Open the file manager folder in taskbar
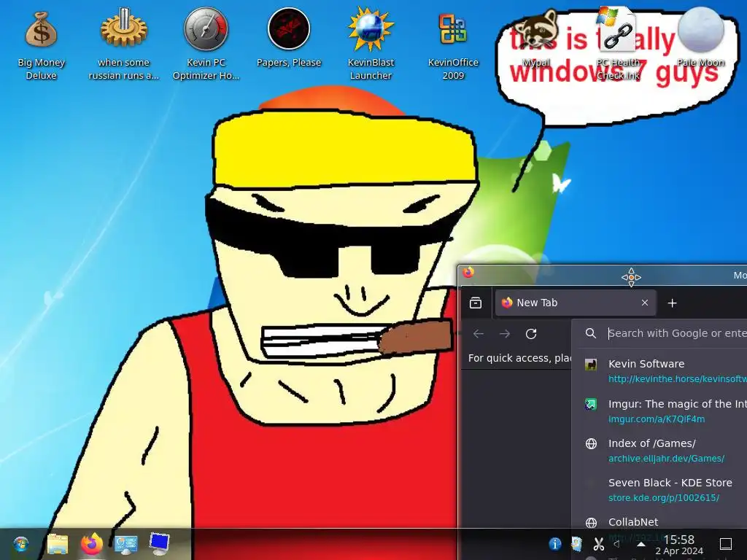Screen dimensions: 747x560 tap(58, 544)
